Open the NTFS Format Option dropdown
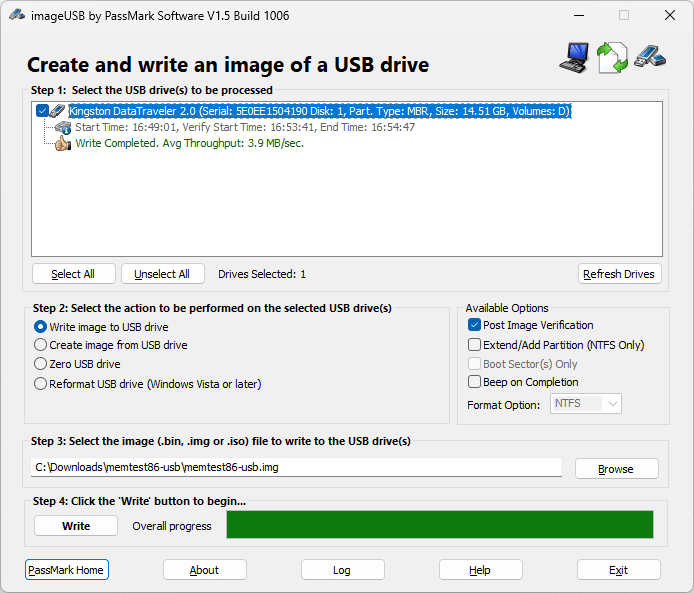Viewport: 694px width, 593px height. click(586, 404)
